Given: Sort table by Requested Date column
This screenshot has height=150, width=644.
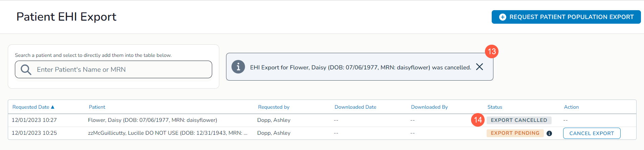Looking at the screenshot, I should [x=31, y=107].
